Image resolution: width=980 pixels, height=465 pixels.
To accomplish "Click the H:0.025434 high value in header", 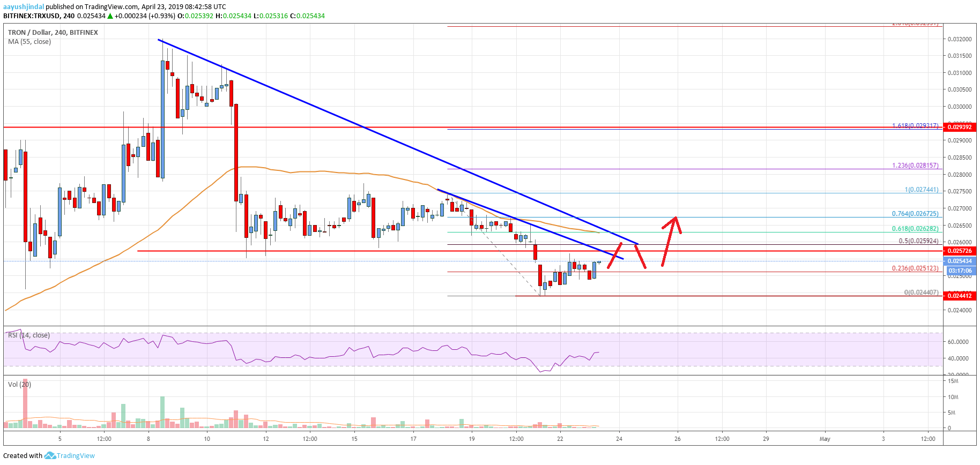I will click(234, 16).
